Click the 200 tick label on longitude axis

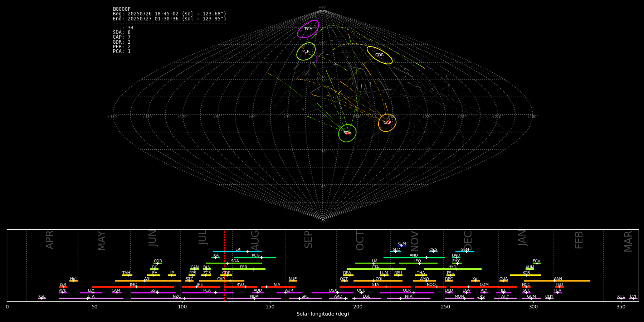tap(358, 307)
